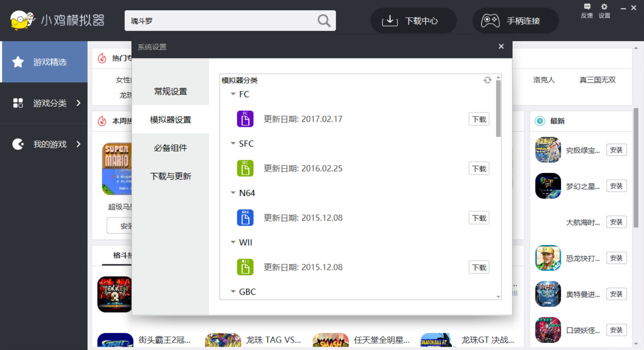This screenshot has width=644, height=350.
Task: Click the main page scrollbar thumb
Action: [636, 168]
